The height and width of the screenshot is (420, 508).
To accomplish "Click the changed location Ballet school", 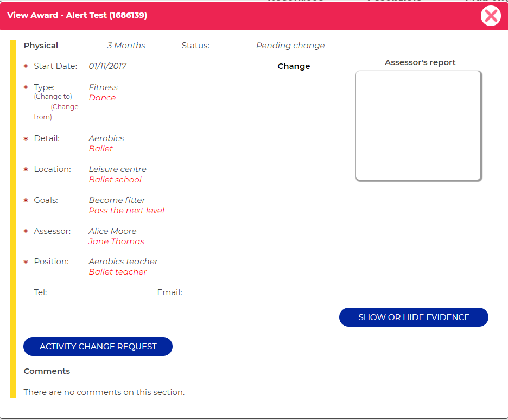I will 115,180.
